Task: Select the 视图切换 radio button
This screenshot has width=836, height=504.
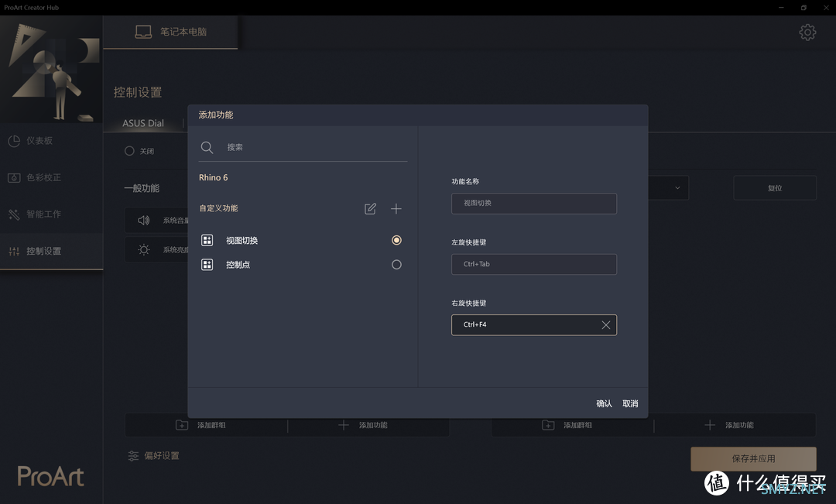Action: click(396, 240)
